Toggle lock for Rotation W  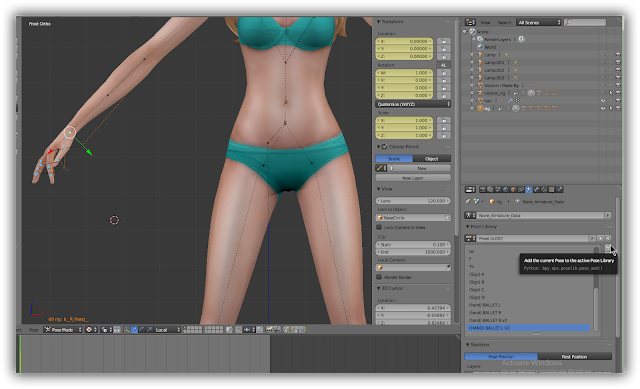[x=444, y=73]
